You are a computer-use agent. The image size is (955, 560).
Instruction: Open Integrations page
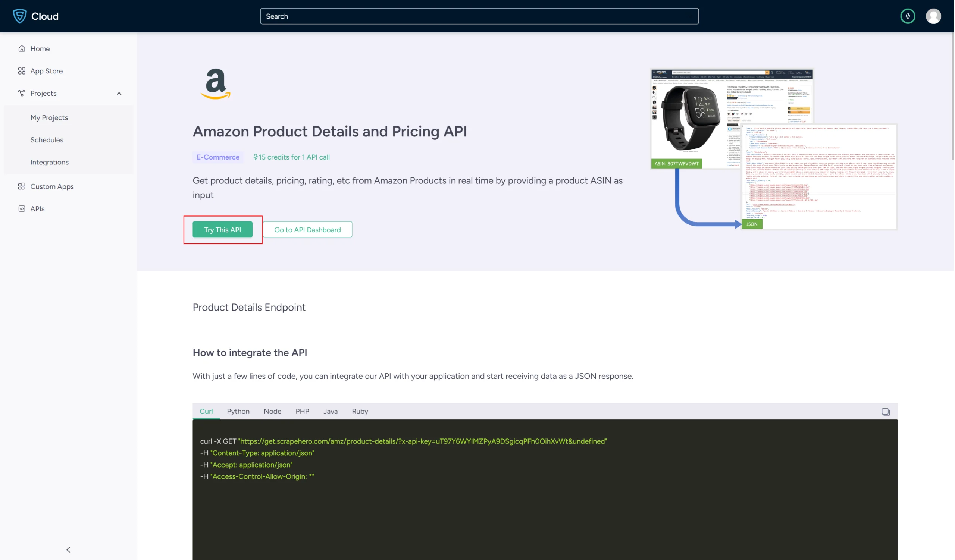pos(50,162)
